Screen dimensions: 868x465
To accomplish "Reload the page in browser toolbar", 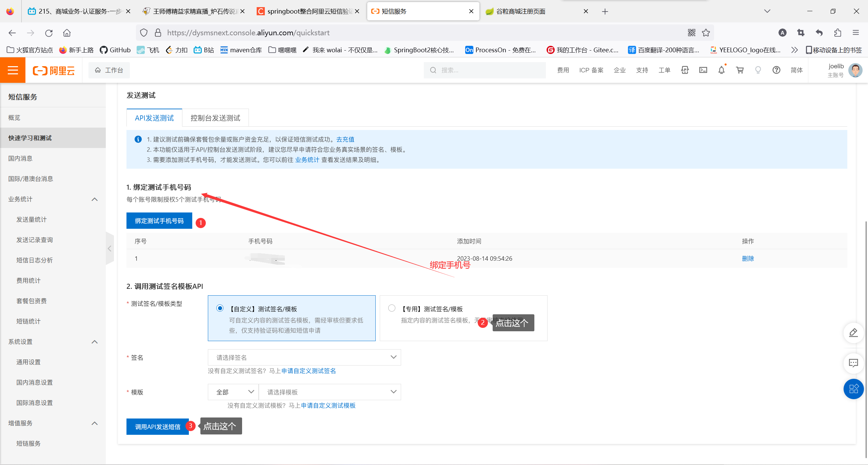I will coord(49,33).
